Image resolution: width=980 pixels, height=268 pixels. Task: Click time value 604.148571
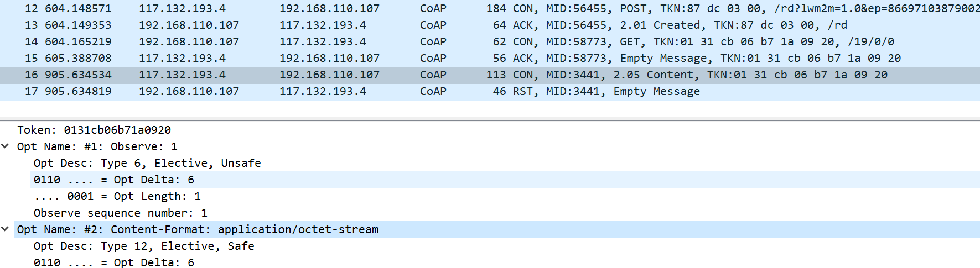point(78,8)
